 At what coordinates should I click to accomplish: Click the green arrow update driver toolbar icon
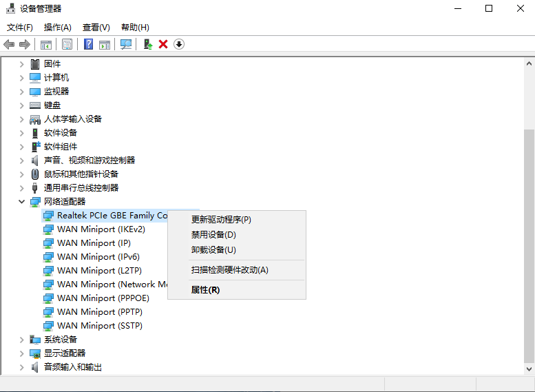(x=147, y=44)
